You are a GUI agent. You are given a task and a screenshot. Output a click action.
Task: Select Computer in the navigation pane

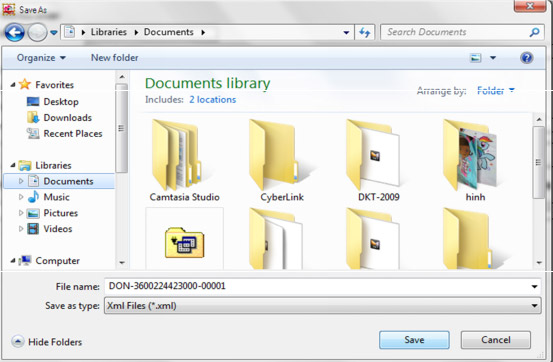pyautogui.click(x=57, y=260)
